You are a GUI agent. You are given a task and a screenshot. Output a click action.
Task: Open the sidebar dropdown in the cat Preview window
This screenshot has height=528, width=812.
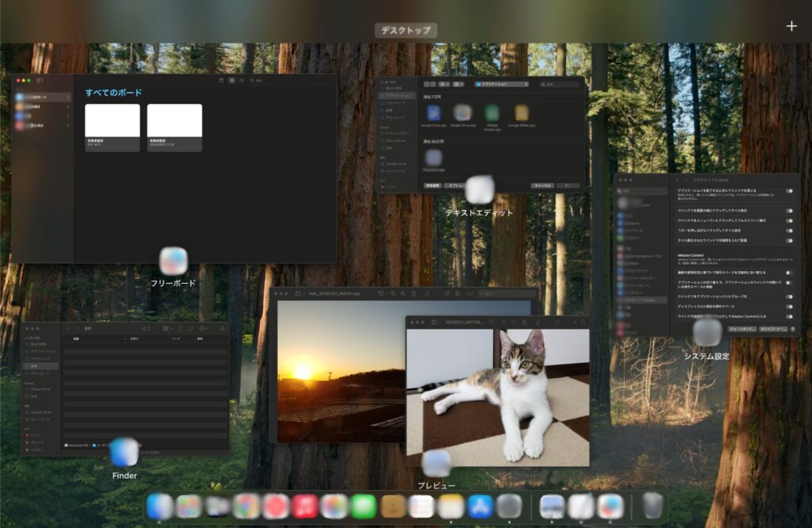[435, 322]
